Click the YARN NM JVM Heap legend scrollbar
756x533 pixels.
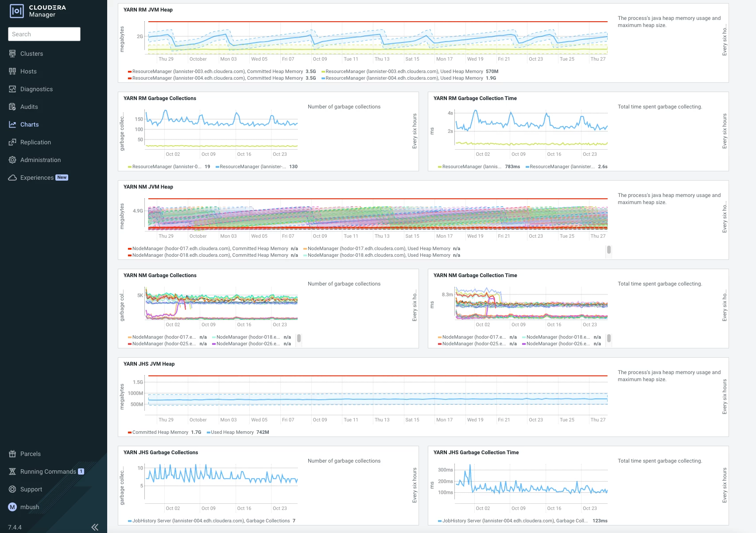pyautogui.click(x=609, y=250)
